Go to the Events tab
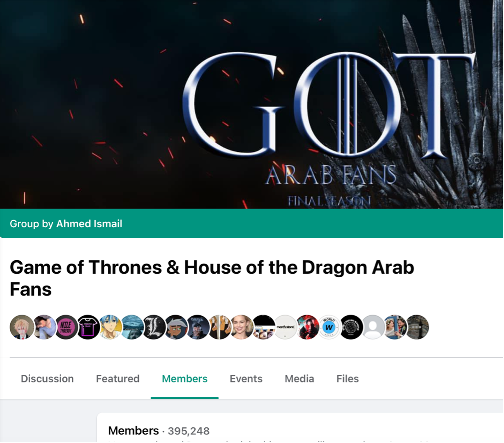Screen dimensions: 504x443 click(x=246, y=379)
